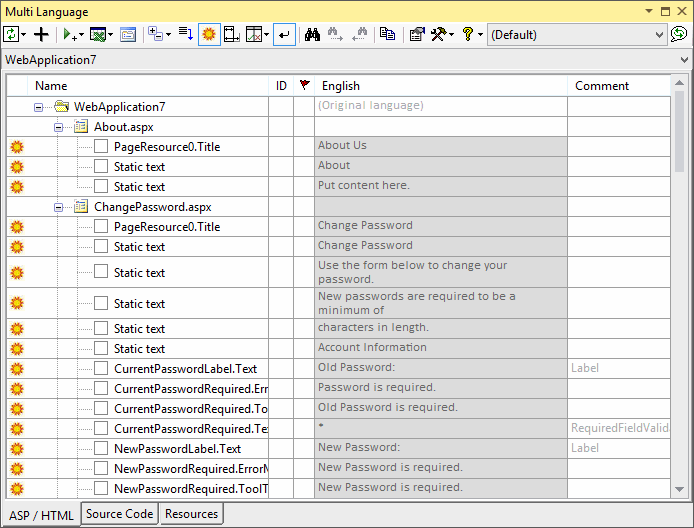Switch to the Resources tab
The image size is (694, 528).
click(191, 514)
